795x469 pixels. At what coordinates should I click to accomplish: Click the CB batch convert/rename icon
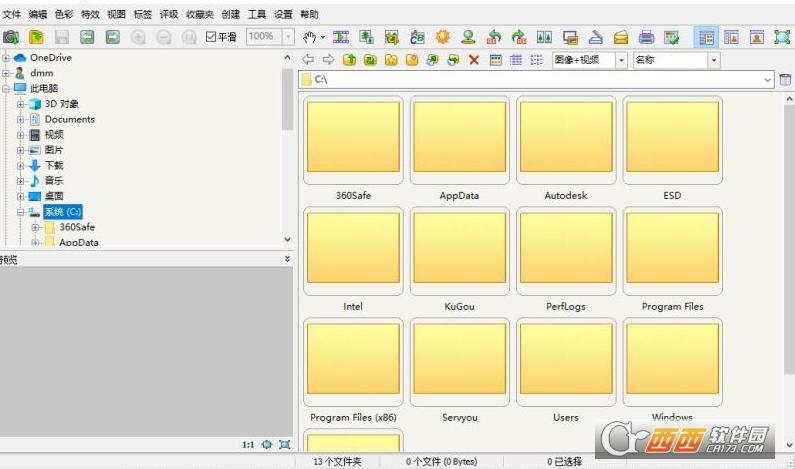417,37
